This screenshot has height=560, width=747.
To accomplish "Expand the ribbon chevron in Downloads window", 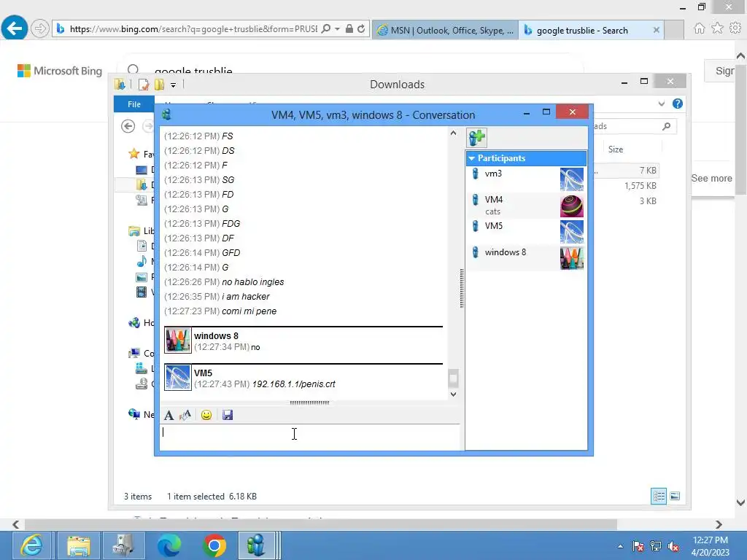I will pos(661,104).
